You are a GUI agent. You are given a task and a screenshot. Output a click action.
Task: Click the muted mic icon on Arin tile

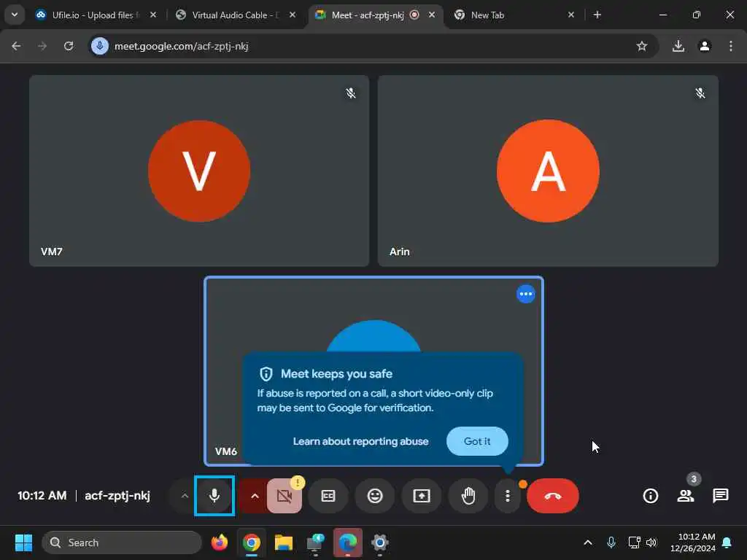tap(700, 93)
